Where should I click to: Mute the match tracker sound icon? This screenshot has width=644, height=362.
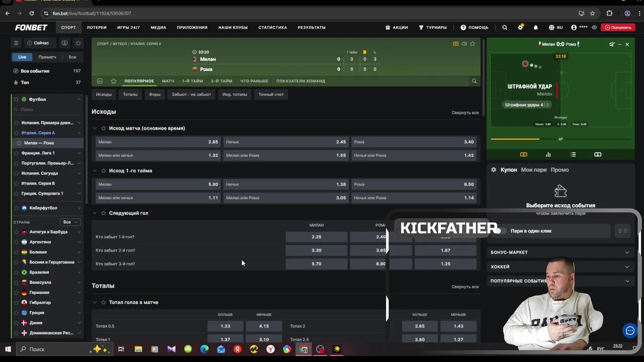point(612,44)
